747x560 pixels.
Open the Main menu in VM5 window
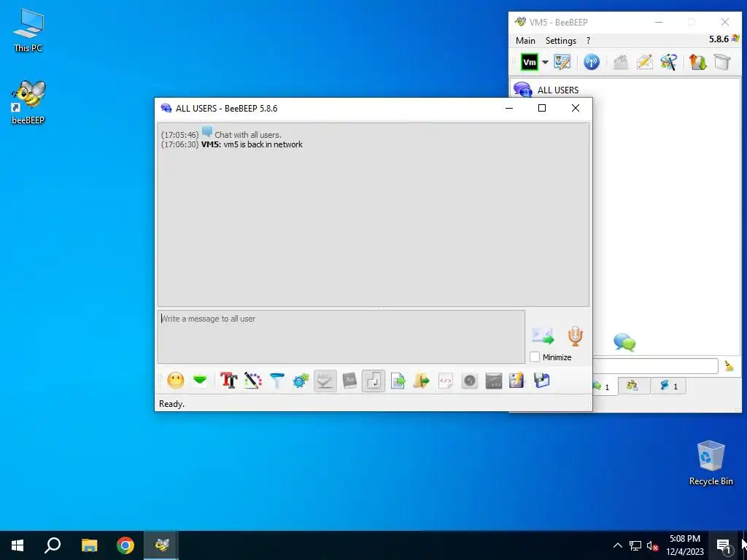click(525, 41)
